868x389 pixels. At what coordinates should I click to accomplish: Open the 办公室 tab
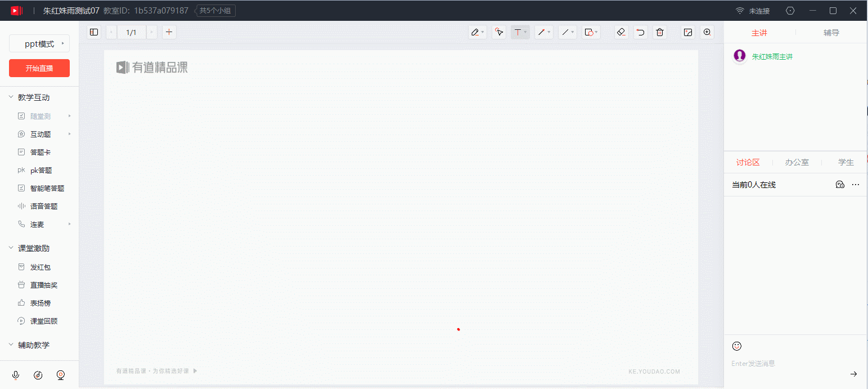coord(797,162)
